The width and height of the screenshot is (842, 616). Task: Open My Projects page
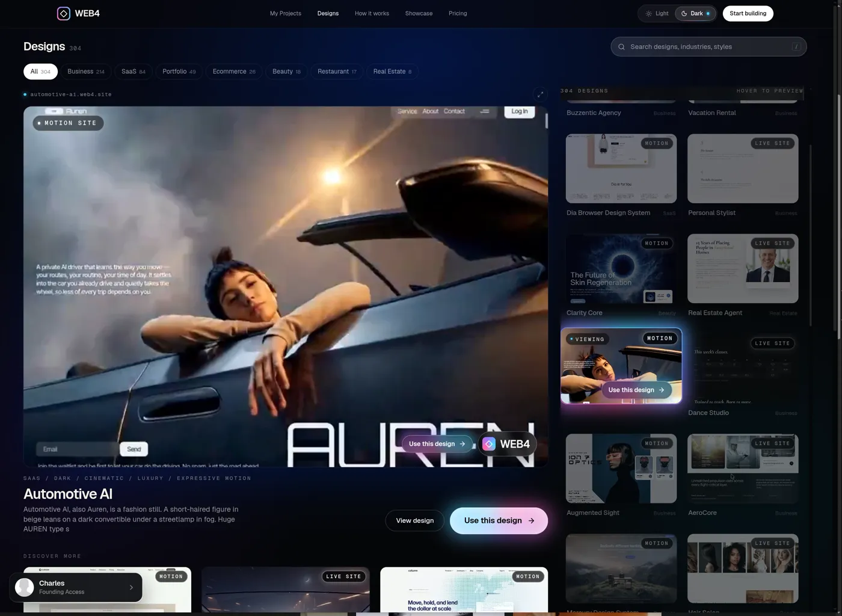pyautogui.click(x=286, y=13)
